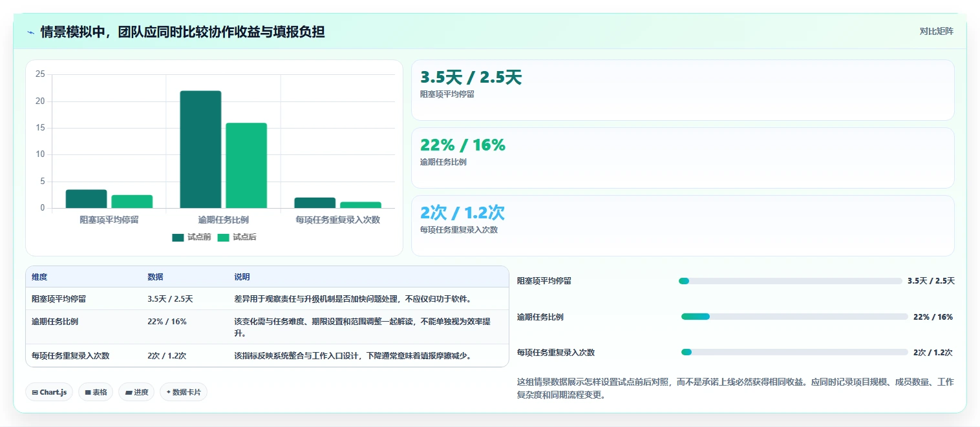Click the 阻塞项平均停留 progress bar
Image resolution: width=980 pixels, height=427 pixels.
[790, 281]
